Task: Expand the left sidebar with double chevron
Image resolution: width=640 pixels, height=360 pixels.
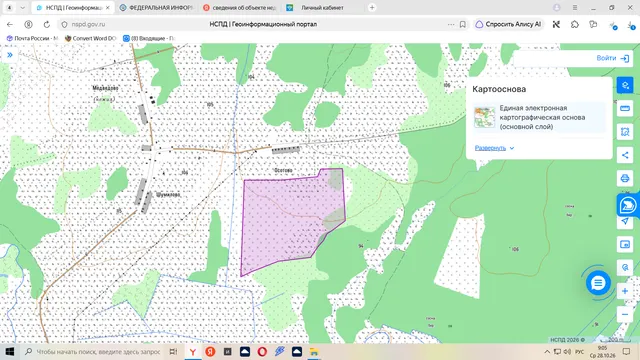Action: point(10,55)
